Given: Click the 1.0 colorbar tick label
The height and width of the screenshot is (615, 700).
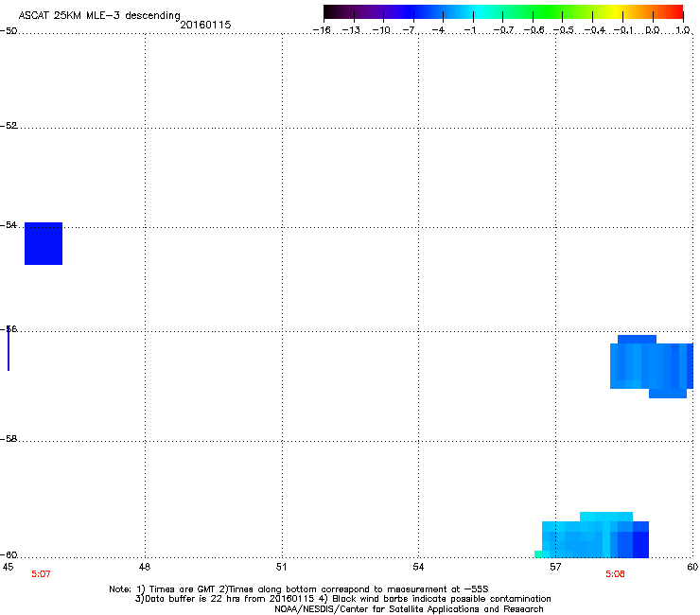Looking at the screenshot, I should coord(683,30).
